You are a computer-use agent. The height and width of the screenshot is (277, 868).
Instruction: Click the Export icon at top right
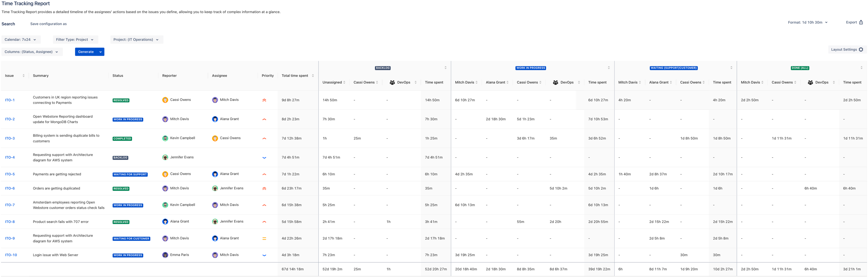pyautogui.click(x=862, y=22)
